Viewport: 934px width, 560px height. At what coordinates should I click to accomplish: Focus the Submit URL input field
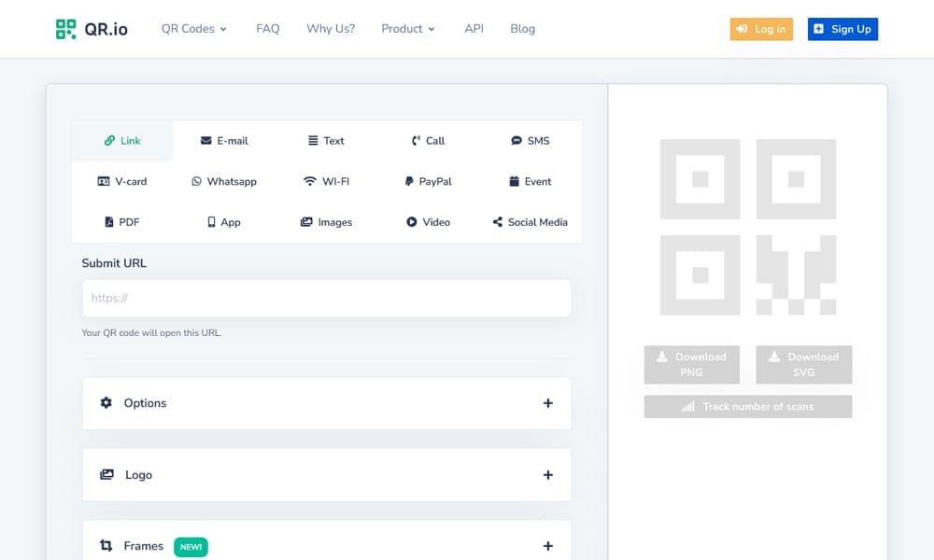click(x=326, y=299)
